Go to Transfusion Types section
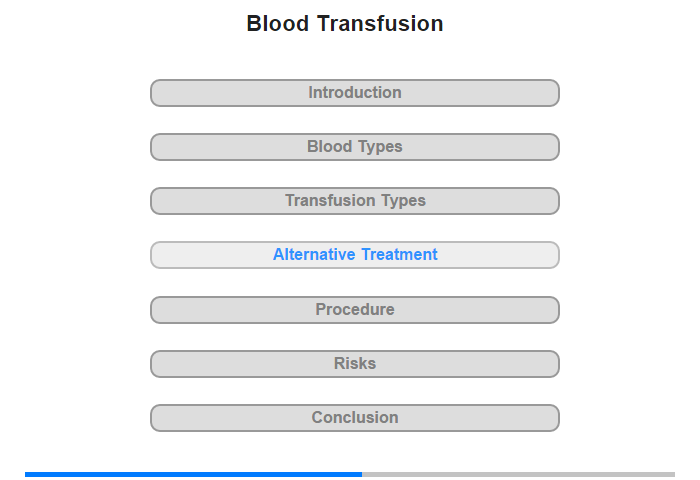 click(354, 201)
